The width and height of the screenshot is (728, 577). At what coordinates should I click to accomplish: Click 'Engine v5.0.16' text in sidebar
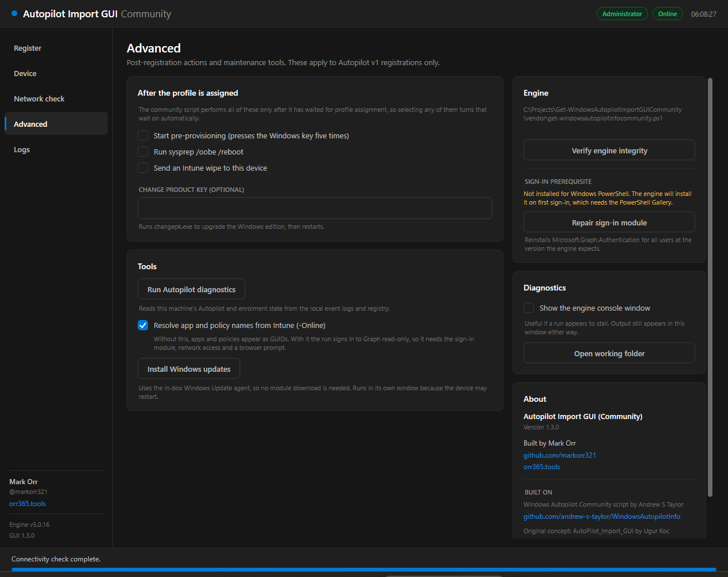[x=29, y=525]
